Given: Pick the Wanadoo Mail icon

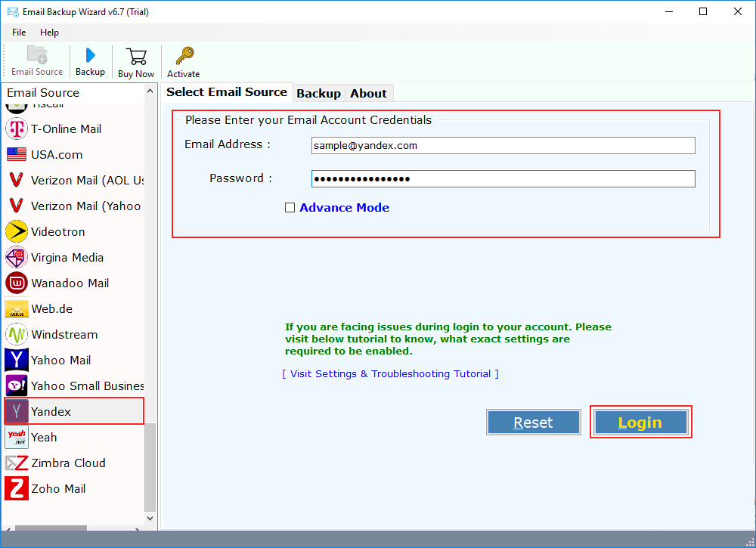Looking at the screenshot, I should tap(17, 283).
